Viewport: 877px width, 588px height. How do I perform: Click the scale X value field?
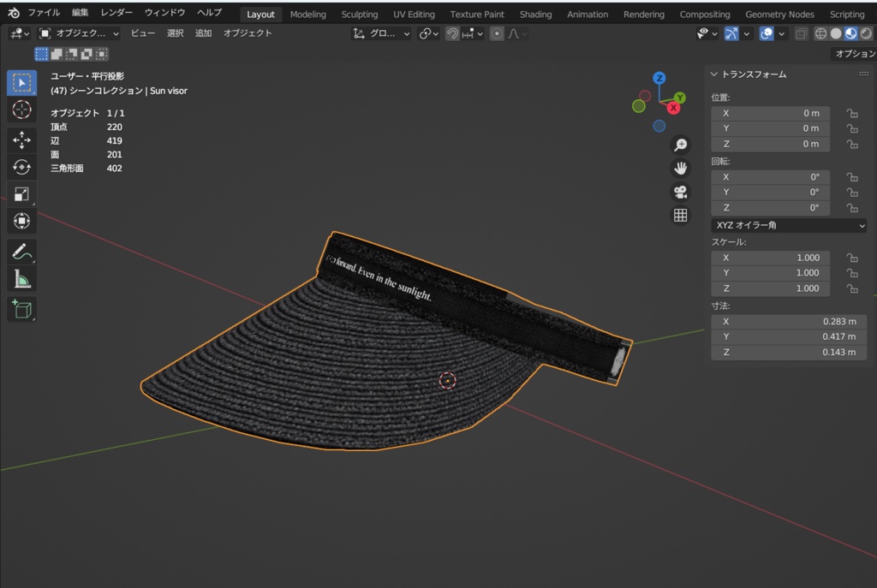click(770, 258)
